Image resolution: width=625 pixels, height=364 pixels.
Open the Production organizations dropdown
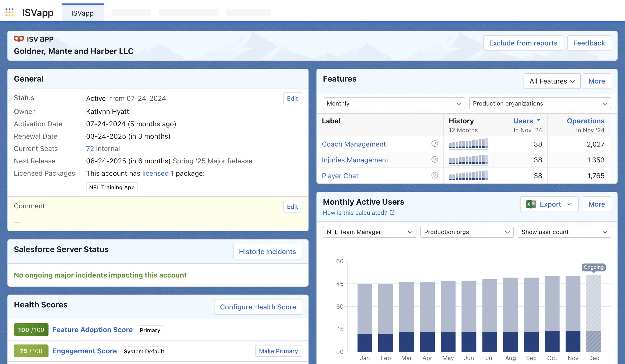click(540, 104)
